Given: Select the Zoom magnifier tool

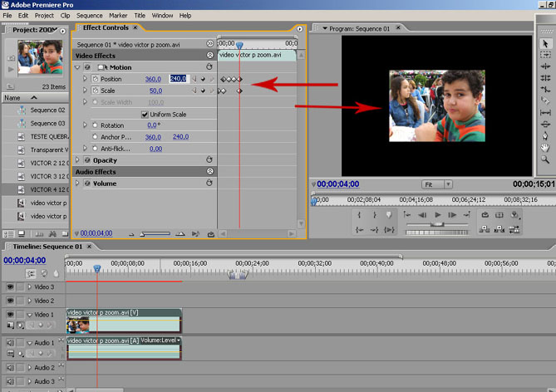Looking at the screenshot, I should click(x=545, y=159).
